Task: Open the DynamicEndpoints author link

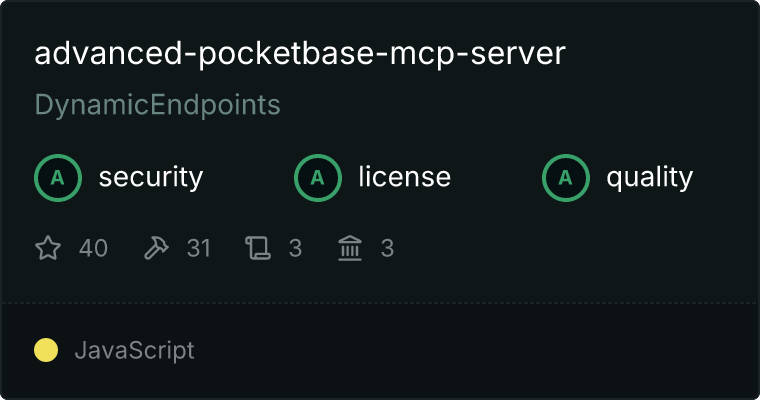Action: pos(158,105)
